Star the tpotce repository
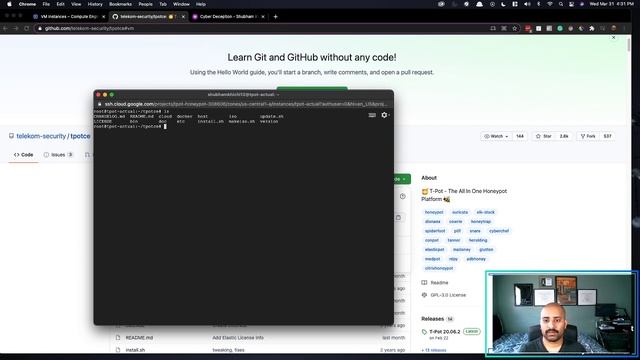The height and width of the screenshot is (360, 640). pos(544,136)
